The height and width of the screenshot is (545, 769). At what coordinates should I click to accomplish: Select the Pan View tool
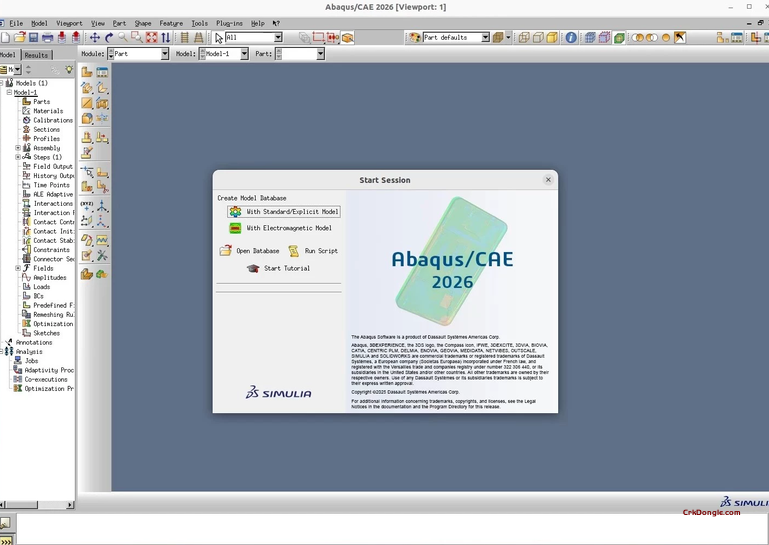click(95, 37)
